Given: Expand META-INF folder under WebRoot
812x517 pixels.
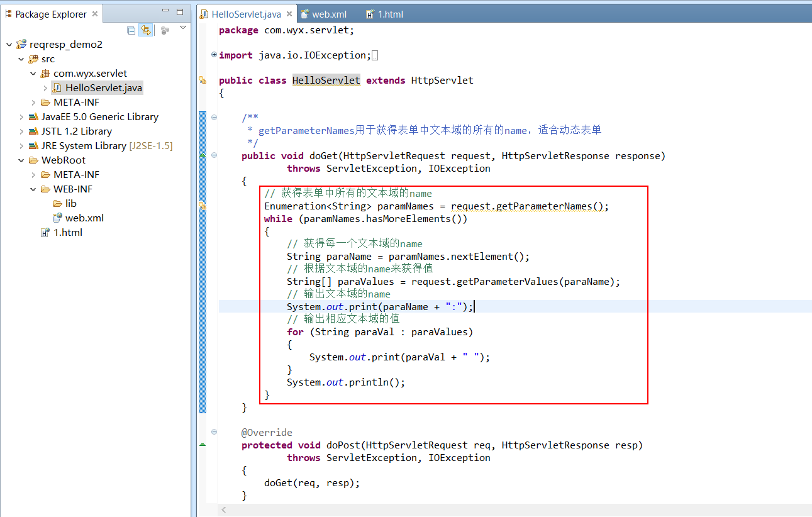Looking at the screenshot, I should (33, 175).
